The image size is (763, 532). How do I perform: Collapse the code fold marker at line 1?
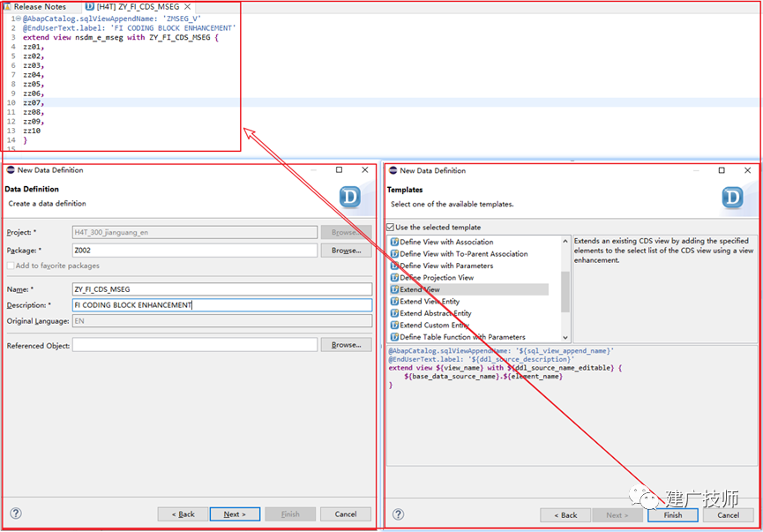coord(19,19)
